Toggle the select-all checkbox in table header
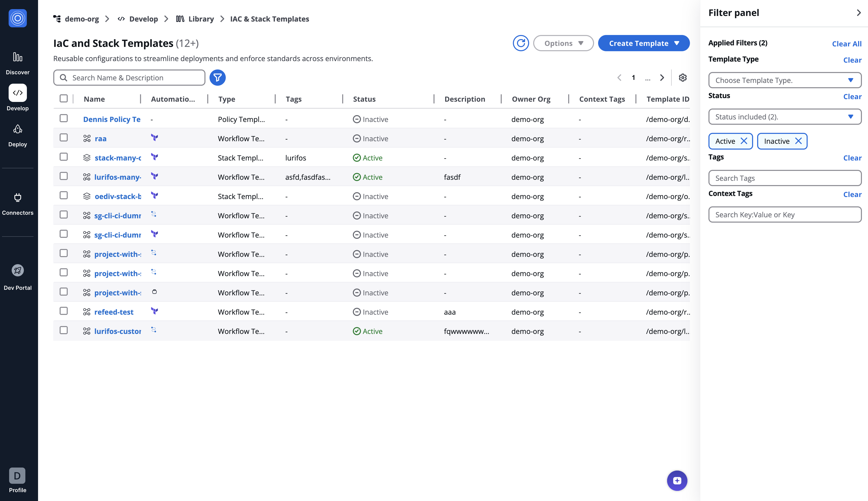 pyautogui.click(x=64, y=98)
